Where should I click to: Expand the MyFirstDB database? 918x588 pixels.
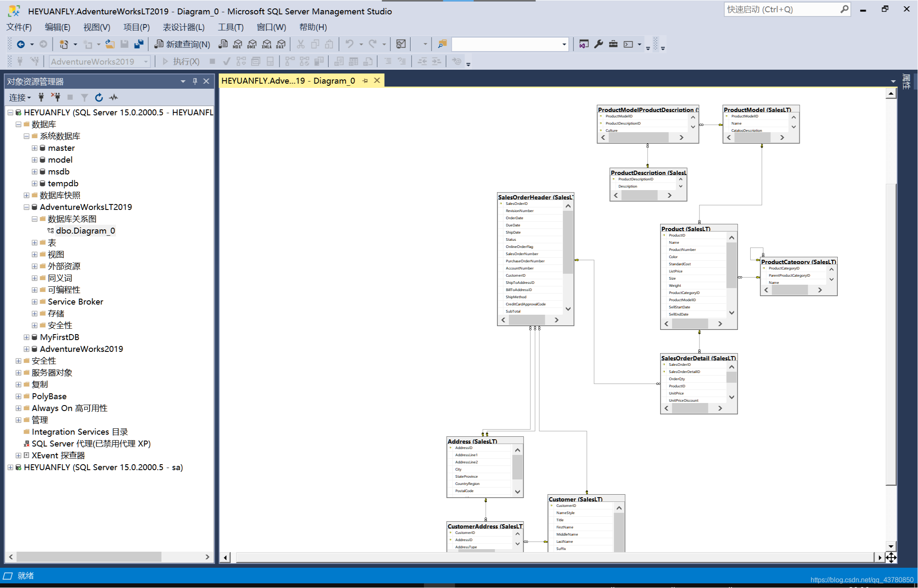click(x=27, y=337)
